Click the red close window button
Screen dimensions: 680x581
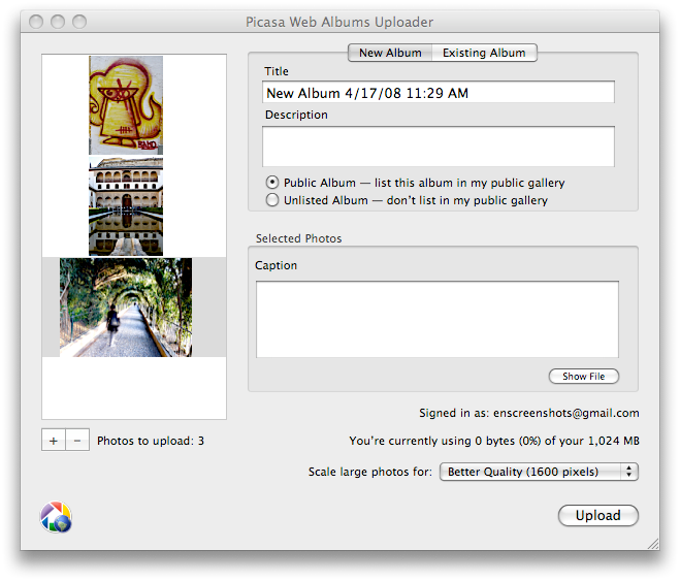tap(36, 21)
